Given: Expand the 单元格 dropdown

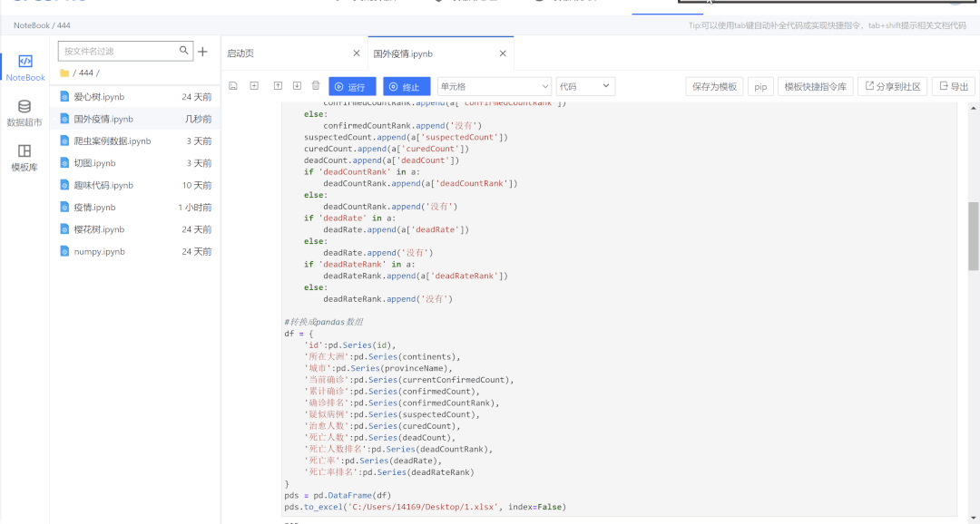Looking at the screenshot, I should tap(494, 87).
